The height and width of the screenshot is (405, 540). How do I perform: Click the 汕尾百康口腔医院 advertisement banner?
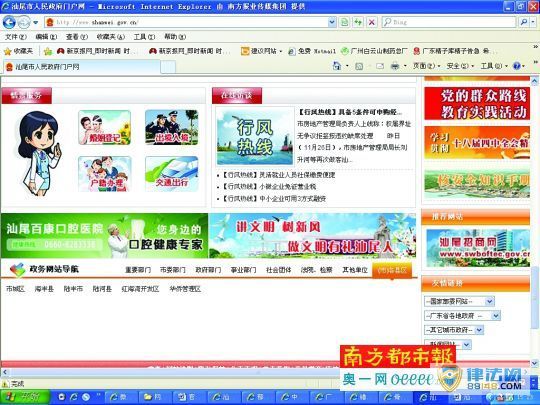[x=104, y=236]
